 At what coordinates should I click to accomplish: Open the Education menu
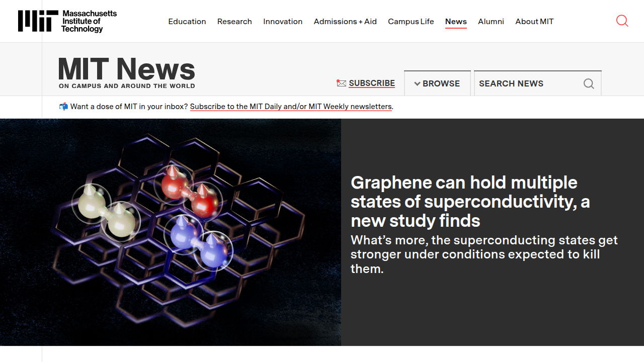click(x=187, y=21)
